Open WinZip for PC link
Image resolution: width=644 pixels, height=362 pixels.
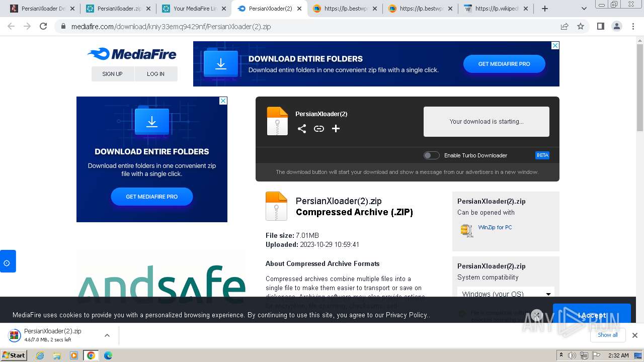(x=495, y=227)
